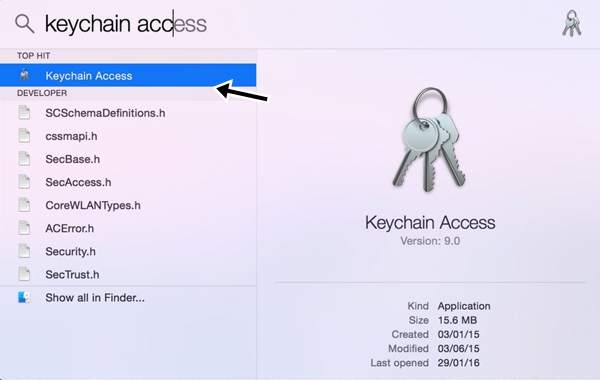Click the Version: 9.0 label
600x380 pixels.
click(430, 241)
